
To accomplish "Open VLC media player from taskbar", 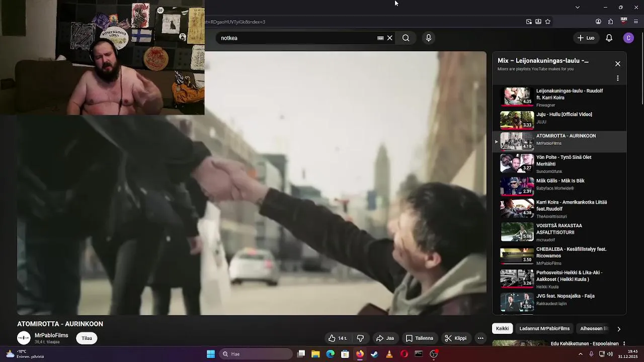I will (x=389, y=354).
